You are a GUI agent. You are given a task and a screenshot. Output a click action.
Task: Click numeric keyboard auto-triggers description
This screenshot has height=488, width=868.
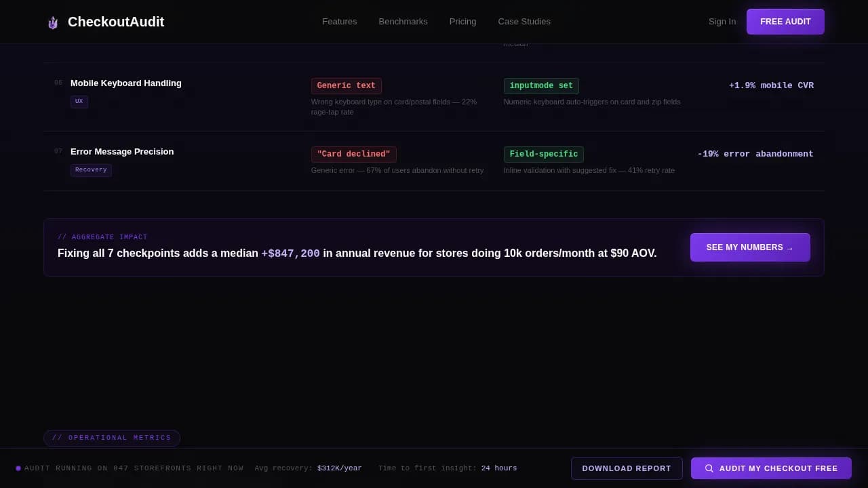(x=592, y=102)
